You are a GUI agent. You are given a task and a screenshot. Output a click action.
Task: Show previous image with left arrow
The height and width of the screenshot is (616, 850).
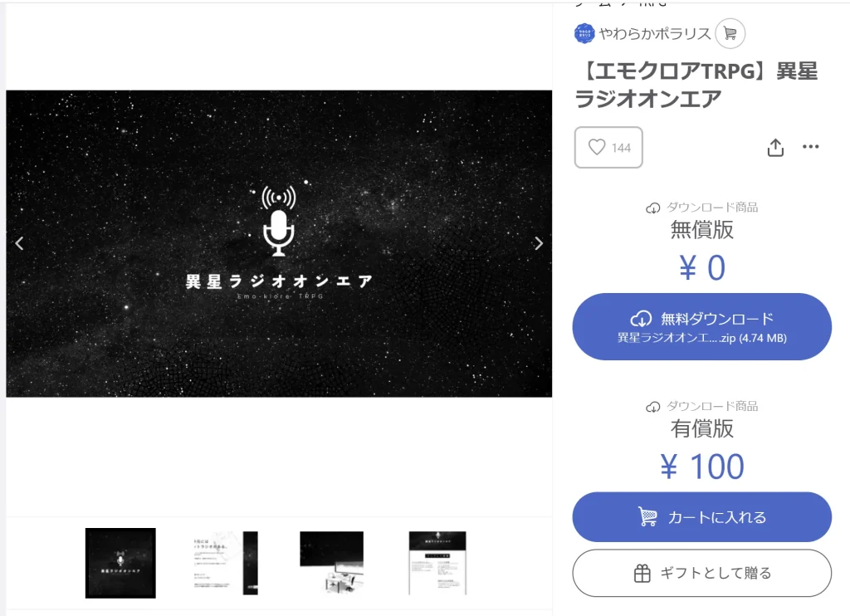coord(20,243)
